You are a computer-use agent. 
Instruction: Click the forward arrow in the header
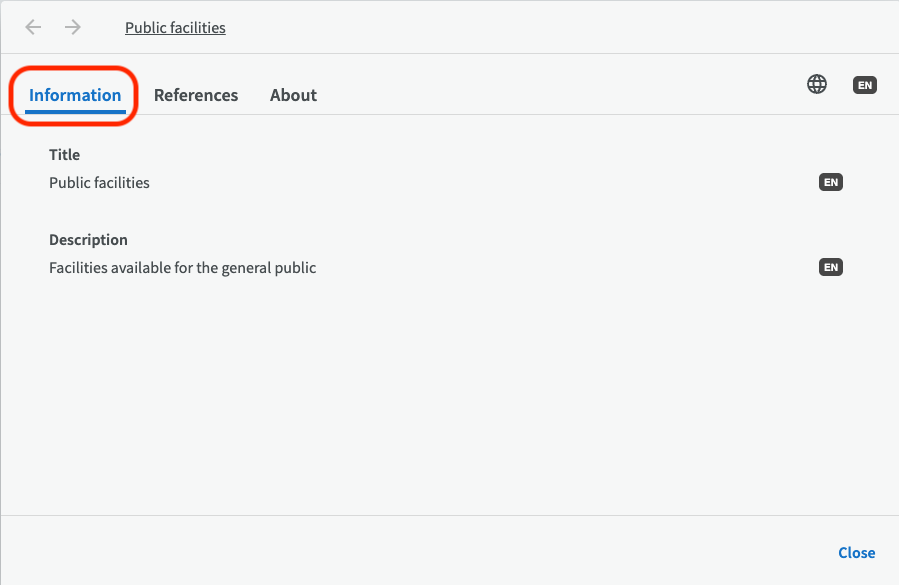click(x=73, y=27)
